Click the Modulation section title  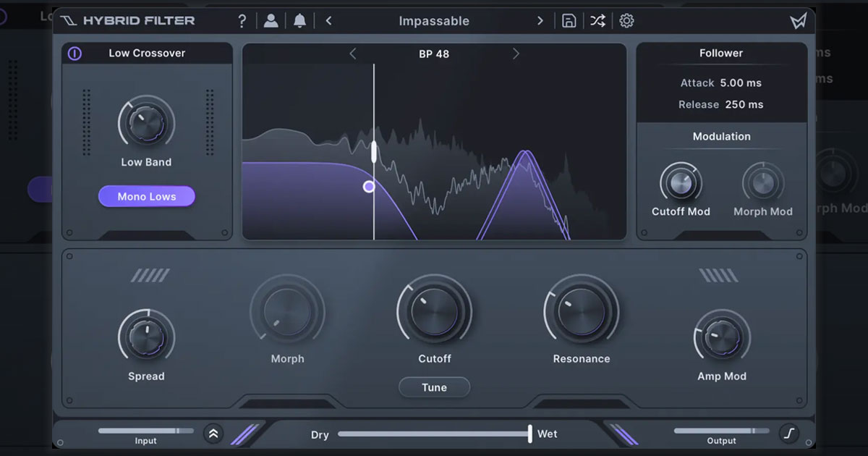click(722, 136)
